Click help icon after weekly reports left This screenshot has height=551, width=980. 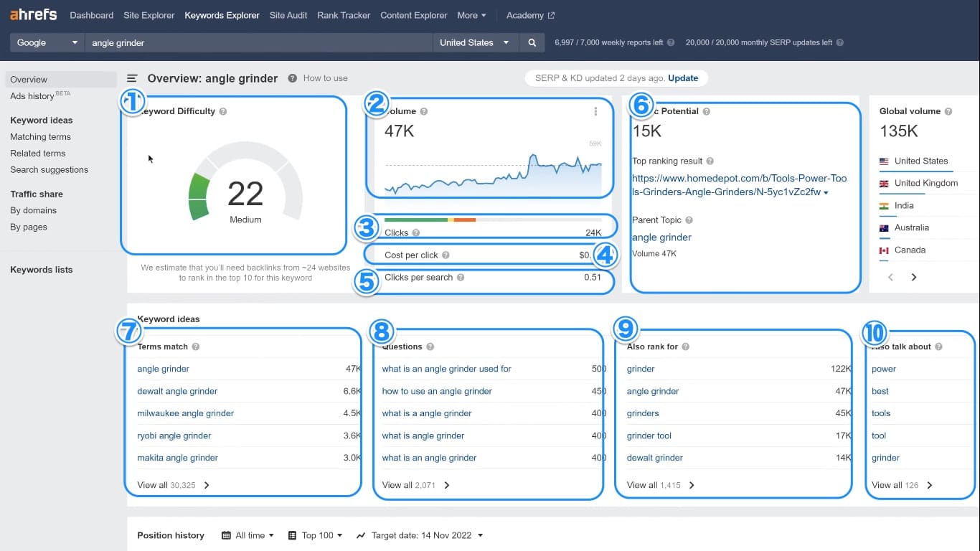click(x=671, y=42)
